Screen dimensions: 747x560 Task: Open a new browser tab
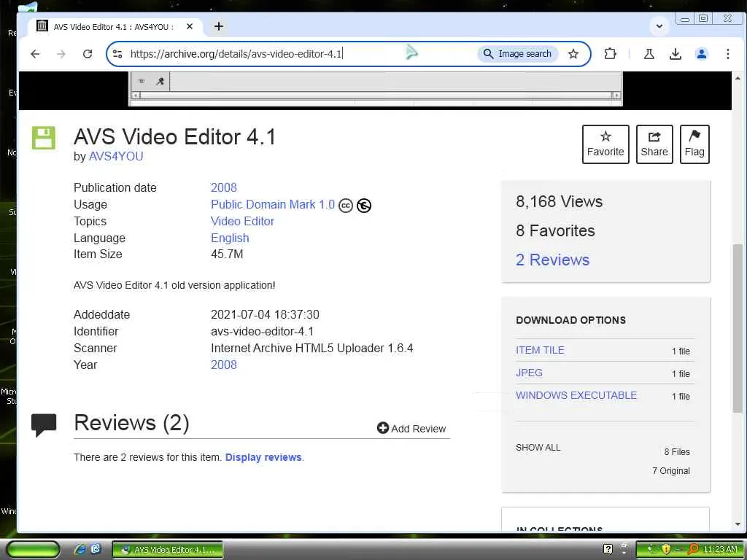tap(219, 27)
